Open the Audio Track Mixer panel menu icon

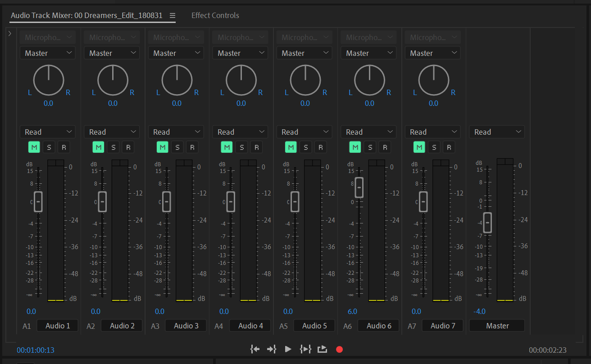[x=173, y=15]
